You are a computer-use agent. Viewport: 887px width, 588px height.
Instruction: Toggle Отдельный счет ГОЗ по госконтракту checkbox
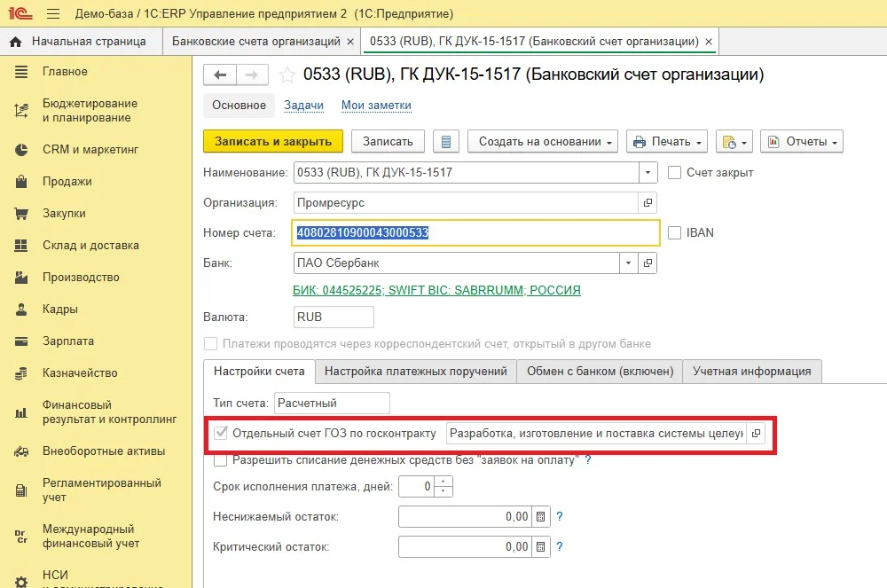[x=221, y=434]
